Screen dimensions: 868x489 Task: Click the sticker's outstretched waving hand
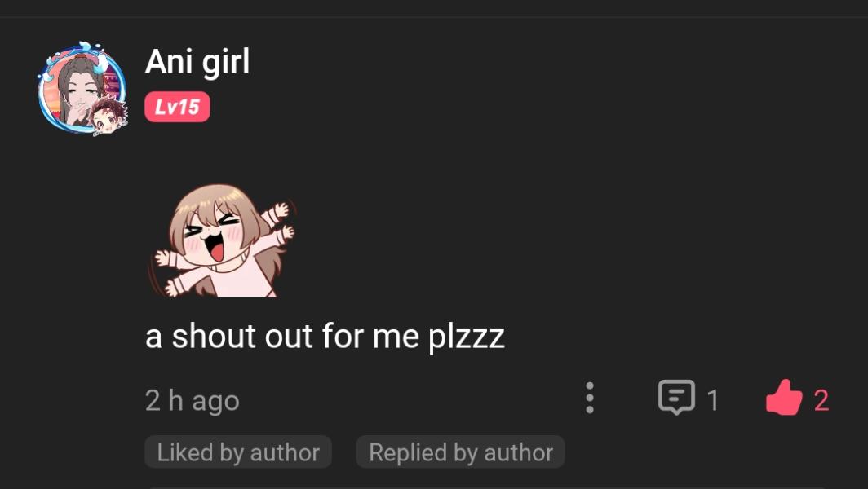[x=279, y=215]
